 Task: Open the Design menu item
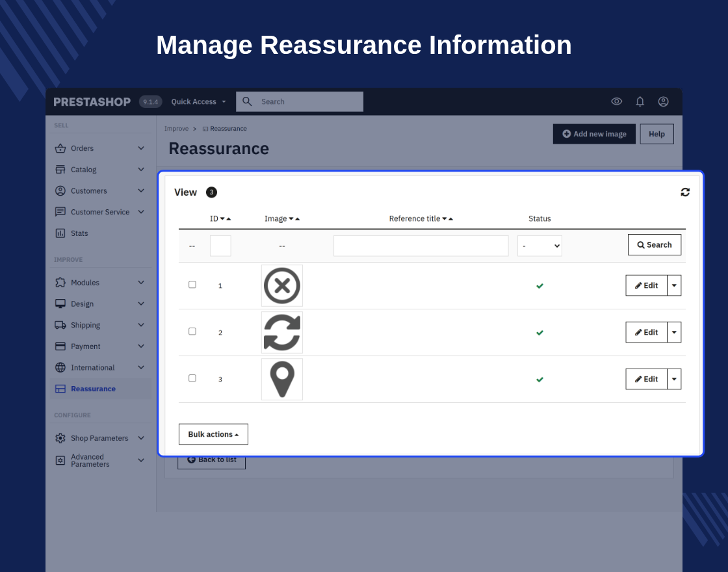click(x=100, y=304)
